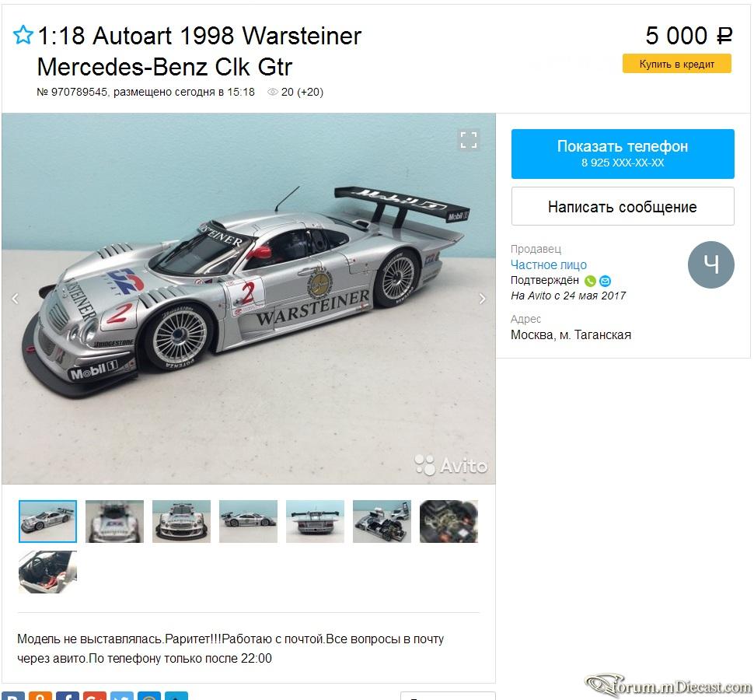Select fifth thumbnail showing rear view
The width and height of the screenshot is (754, 700).
[x=315, y=522]
